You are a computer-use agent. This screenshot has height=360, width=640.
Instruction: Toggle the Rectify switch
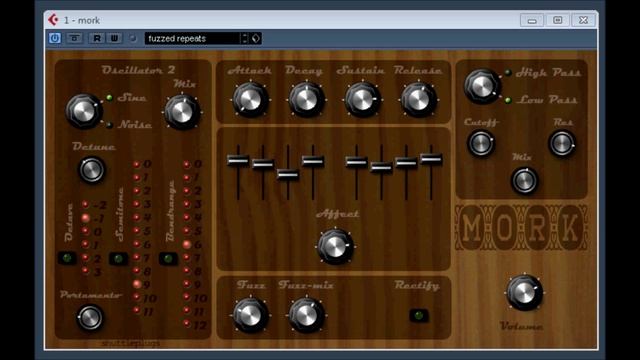click(x=418, y=315)
